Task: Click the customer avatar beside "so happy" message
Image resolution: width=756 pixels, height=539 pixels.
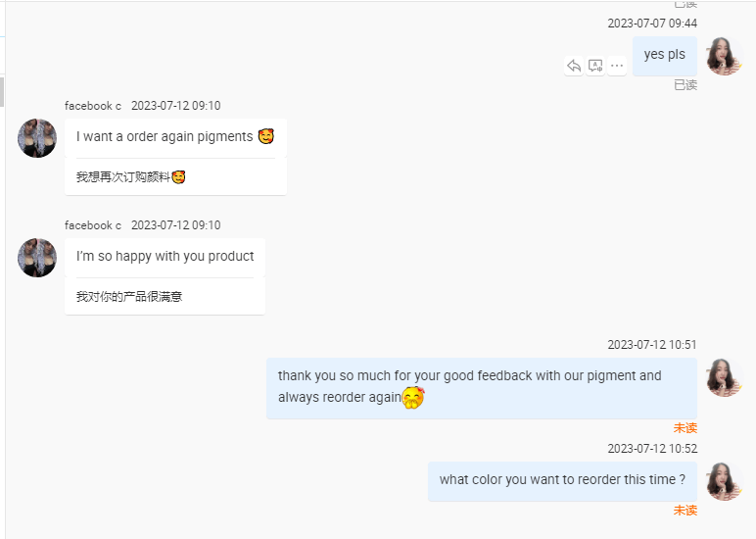Action: pyautogui.click(x=37, y=258)
